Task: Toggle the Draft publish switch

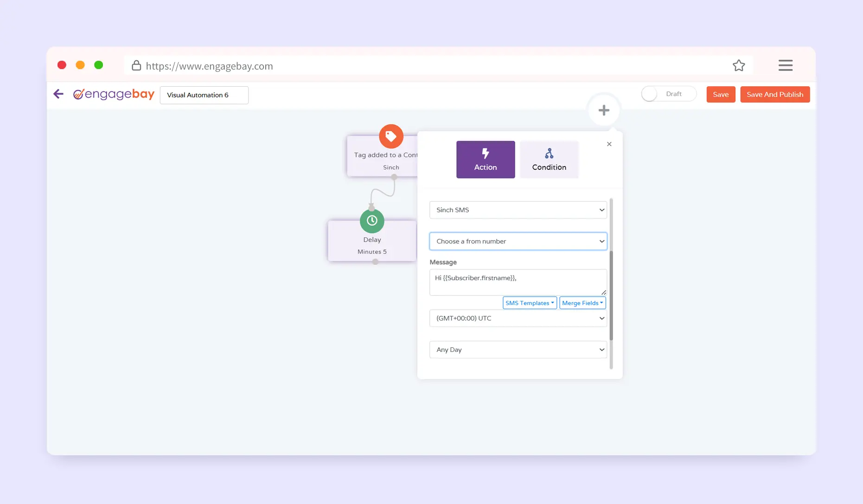Action: (x=651, y=94)
